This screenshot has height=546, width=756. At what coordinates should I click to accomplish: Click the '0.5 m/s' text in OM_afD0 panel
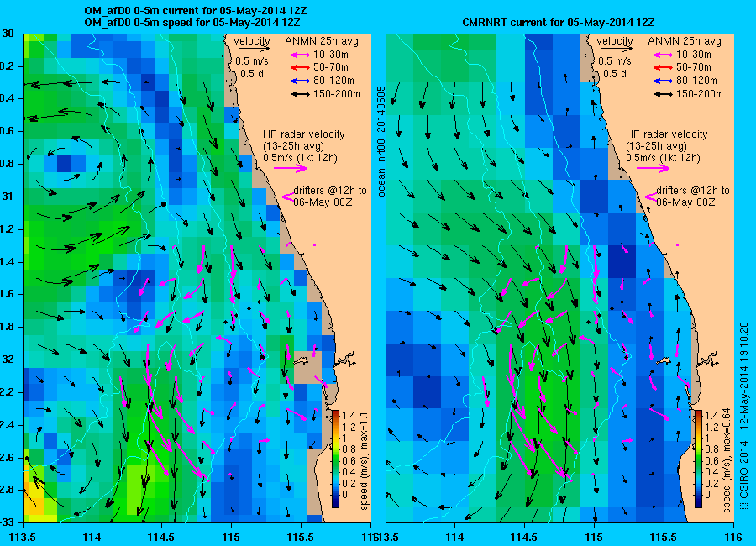pos(252,61)
